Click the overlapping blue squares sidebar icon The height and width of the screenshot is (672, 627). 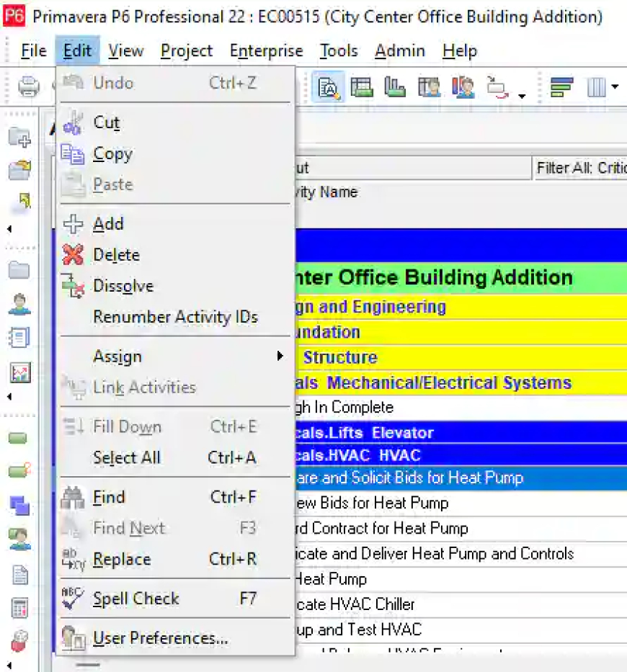click(19, 506)
